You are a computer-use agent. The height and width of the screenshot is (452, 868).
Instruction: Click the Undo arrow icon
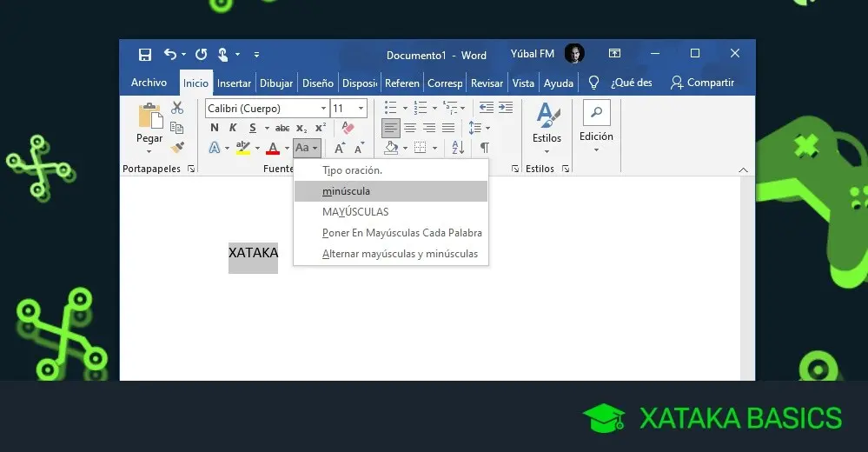170,55
